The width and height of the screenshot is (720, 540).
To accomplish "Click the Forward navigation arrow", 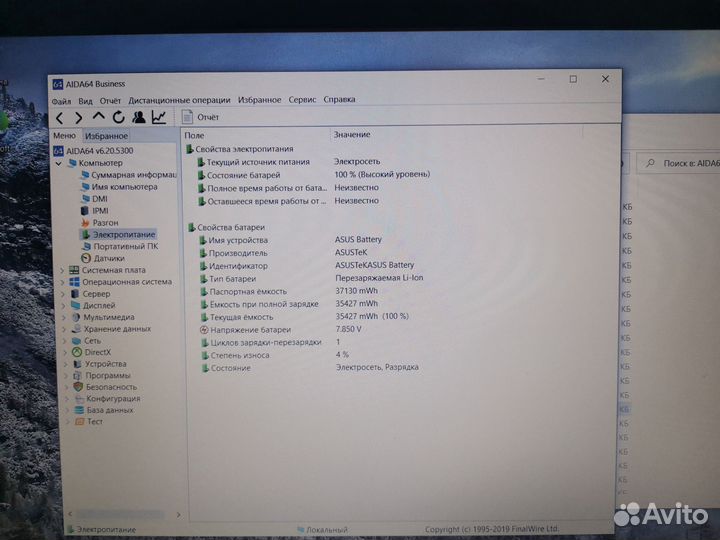I will [x=79, y=118].
